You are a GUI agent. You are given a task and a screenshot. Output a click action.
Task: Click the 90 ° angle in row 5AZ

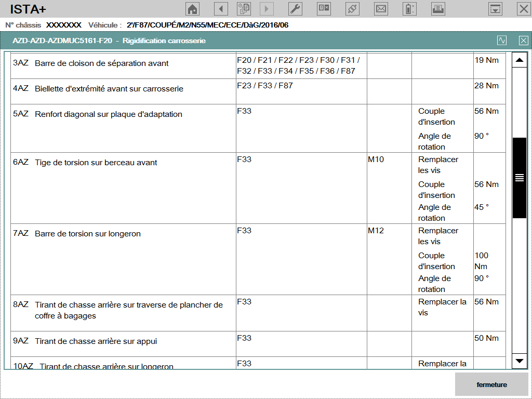coord(482,136)
